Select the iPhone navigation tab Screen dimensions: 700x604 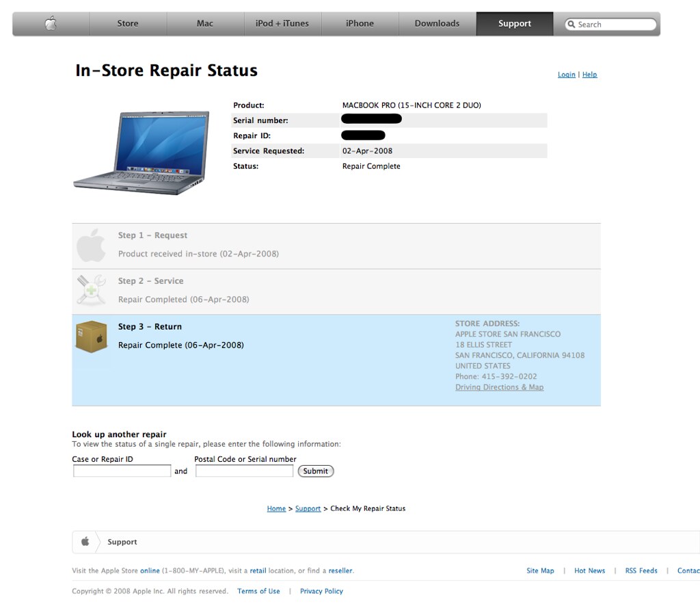(360, 23)
